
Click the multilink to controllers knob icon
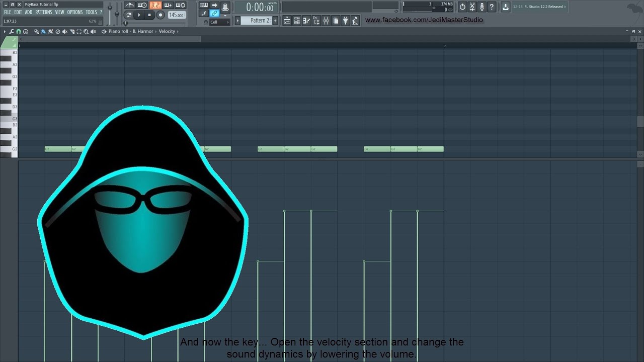click(225, 7)
